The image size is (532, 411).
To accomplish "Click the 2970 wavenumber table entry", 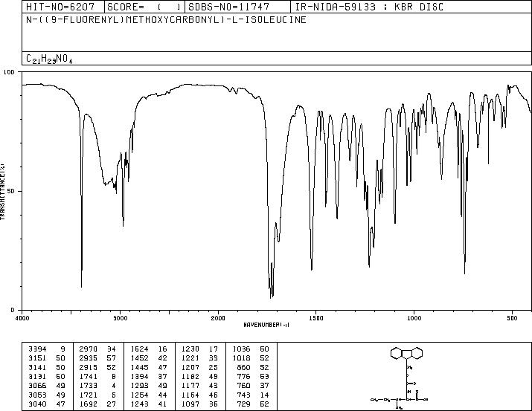I will coord(89,349).
